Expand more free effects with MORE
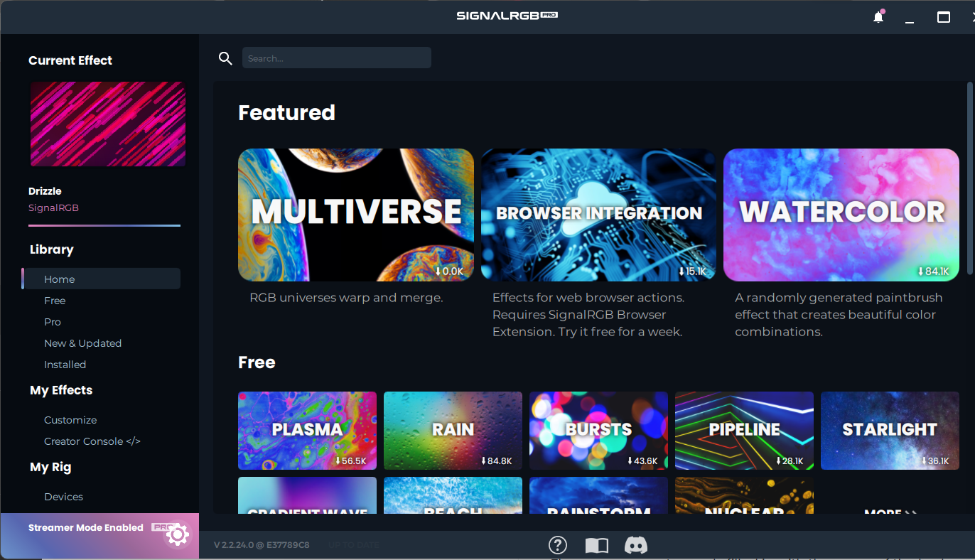The height and width of the screenshot is (560, 975). pos(890,512)
